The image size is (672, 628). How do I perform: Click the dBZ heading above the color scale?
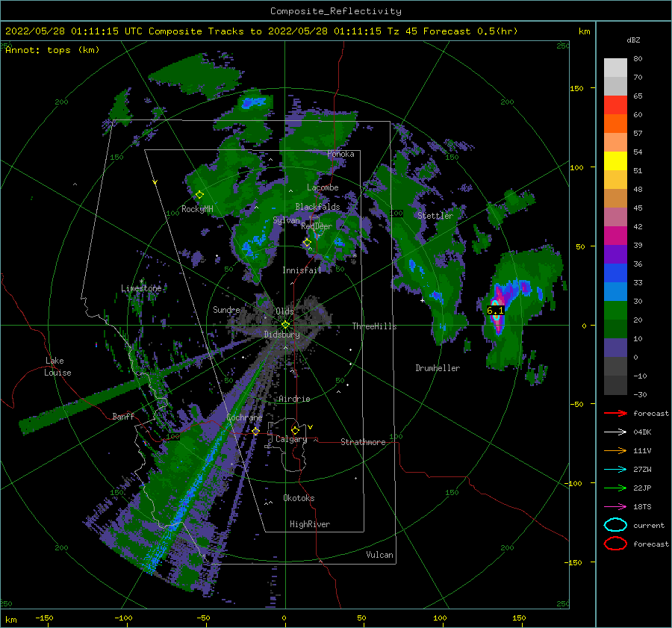pos(633,40)
